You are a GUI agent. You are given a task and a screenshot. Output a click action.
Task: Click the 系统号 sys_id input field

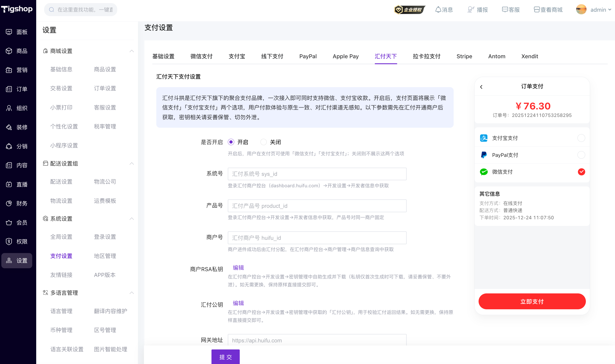[x=317, y=174]
